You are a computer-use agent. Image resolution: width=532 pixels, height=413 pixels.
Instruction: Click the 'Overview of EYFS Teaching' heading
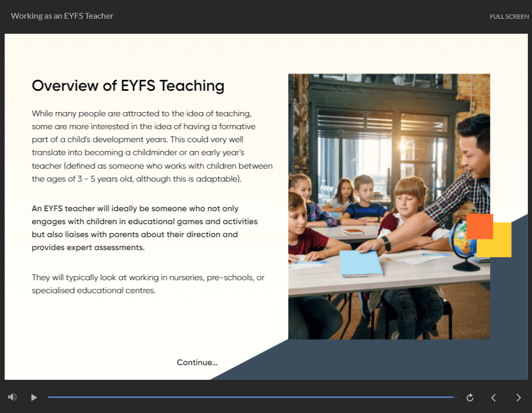pyautogui.click(x=128, y=86)
